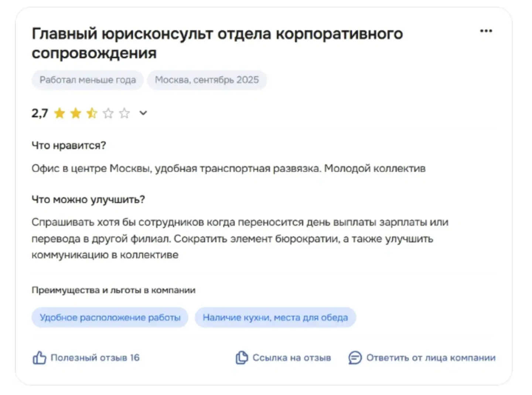
Task: Open the three-dot more options menu
Action: pyautogui.click(x=486, y=31)
